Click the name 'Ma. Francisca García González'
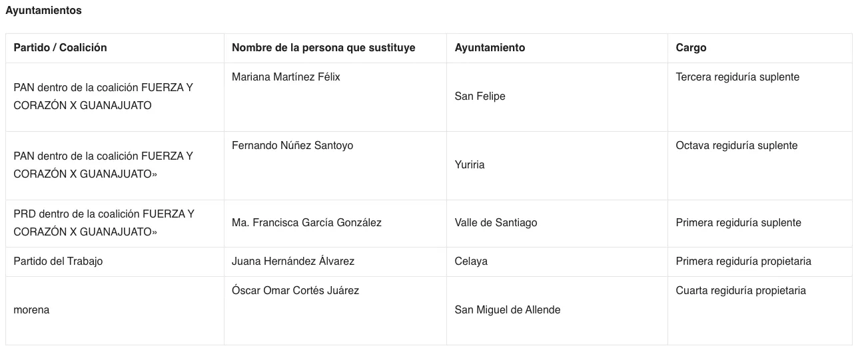Viewport: 868px width, 348px height. pyautogui.click(x=306, y=223)
